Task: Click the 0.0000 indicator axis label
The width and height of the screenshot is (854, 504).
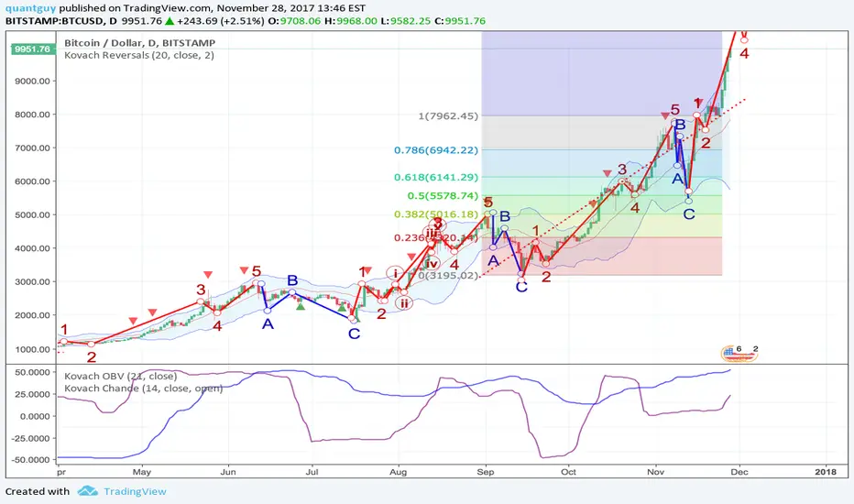Action: [34, 416]
